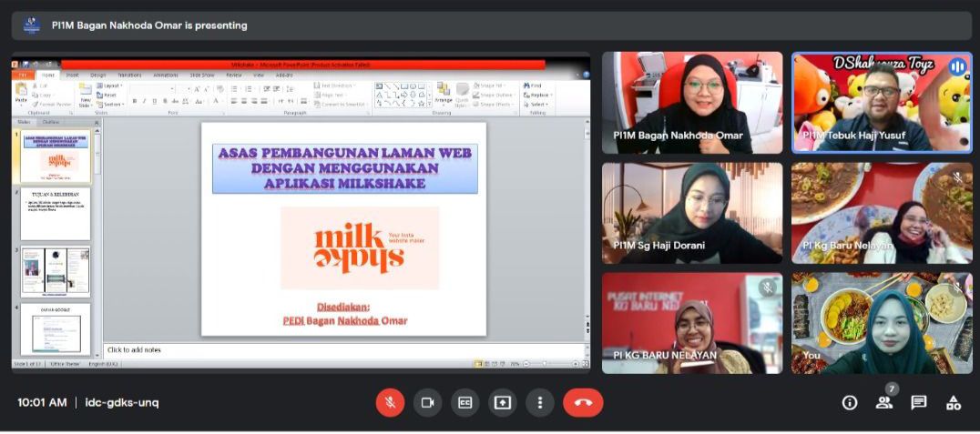Align paragraph text to the right
This screenshot has width=980, height=434.
[254, 101]
